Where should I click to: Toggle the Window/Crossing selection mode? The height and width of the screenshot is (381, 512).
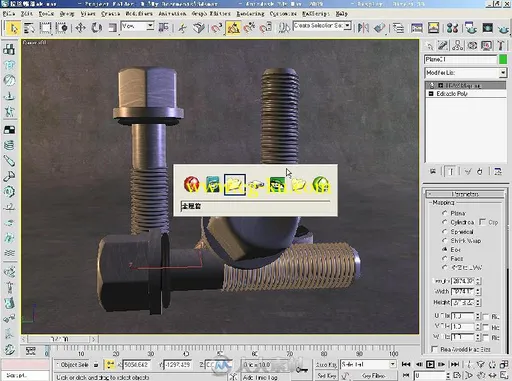[x=62, y=28]
